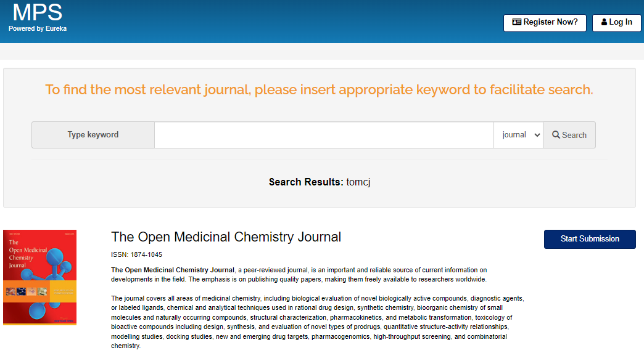Viewport: 644px width, 361px height.
Task: Click the Start Submission button
Action: (x=590, y=239)
